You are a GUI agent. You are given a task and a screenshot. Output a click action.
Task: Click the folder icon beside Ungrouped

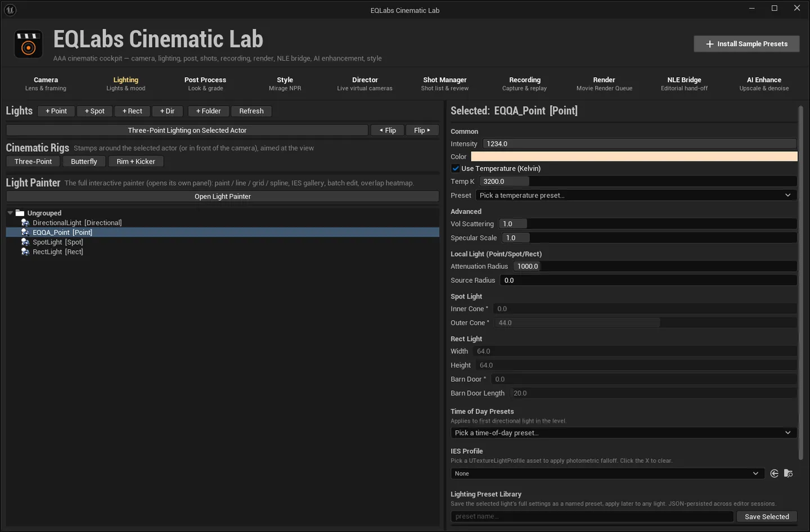click(20, 213)
